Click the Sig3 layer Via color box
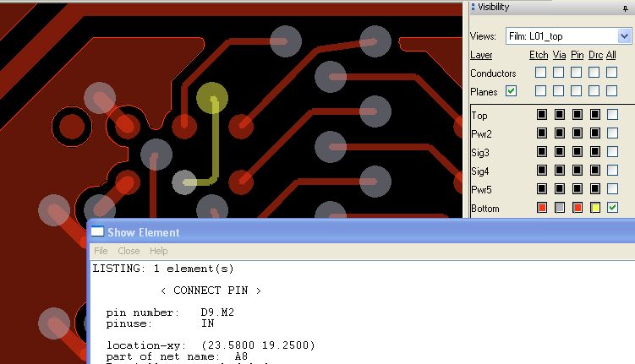The image size is (635, 364). 560,152
